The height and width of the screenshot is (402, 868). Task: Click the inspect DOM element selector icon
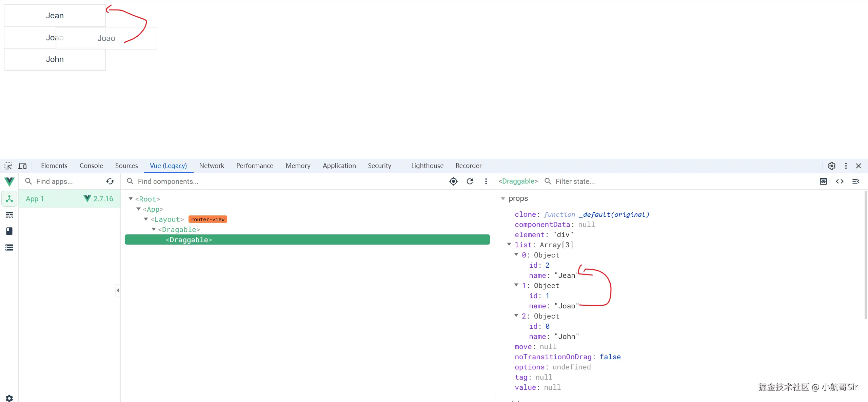click(x=8, y=166)
